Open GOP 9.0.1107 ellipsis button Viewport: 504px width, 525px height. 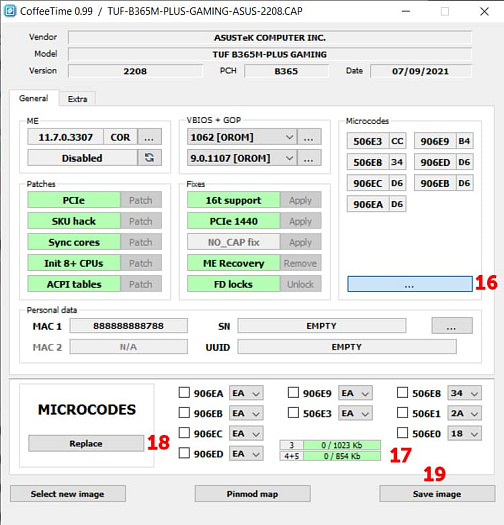point(309,158)
